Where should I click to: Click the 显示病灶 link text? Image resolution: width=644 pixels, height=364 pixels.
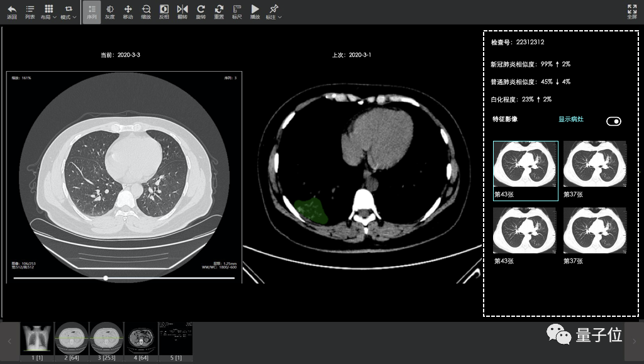pyautogui.click(x=571, y=119)
